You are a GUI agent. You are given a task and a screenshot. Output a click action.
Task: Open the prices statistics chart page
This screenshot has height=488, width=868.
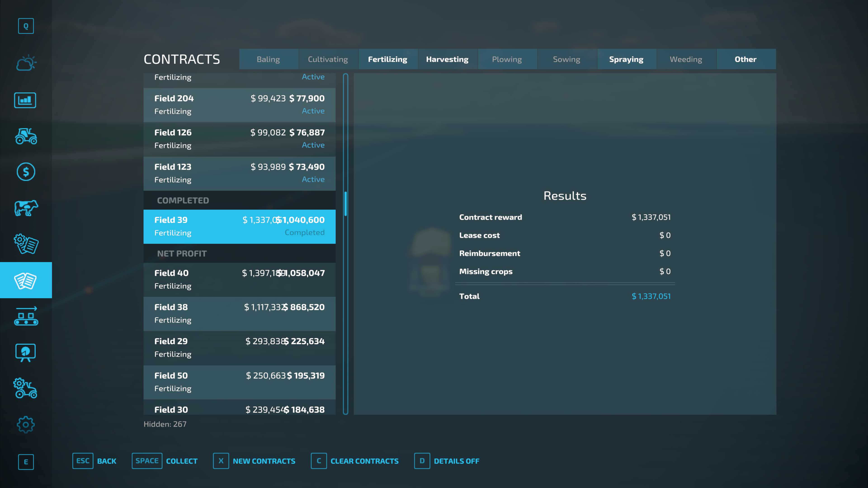point(25,100)
